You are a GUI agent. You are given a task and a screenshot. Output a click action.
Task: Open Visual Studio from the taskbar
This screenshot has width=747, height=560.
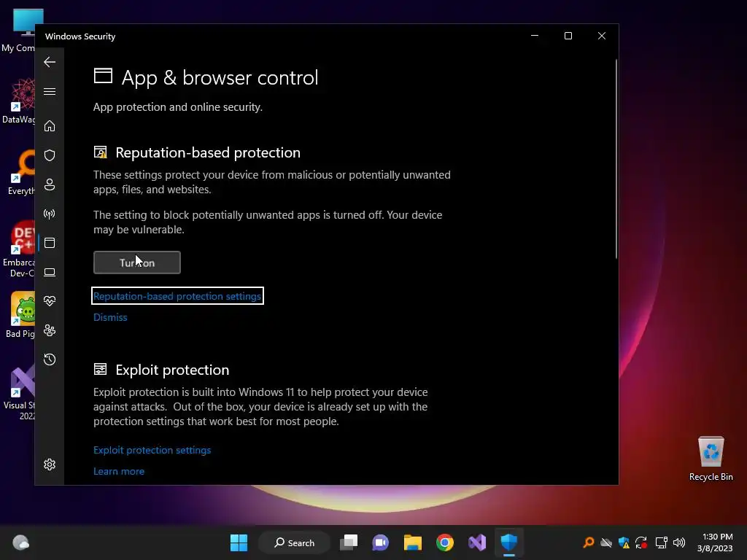[x=477, y=542]
